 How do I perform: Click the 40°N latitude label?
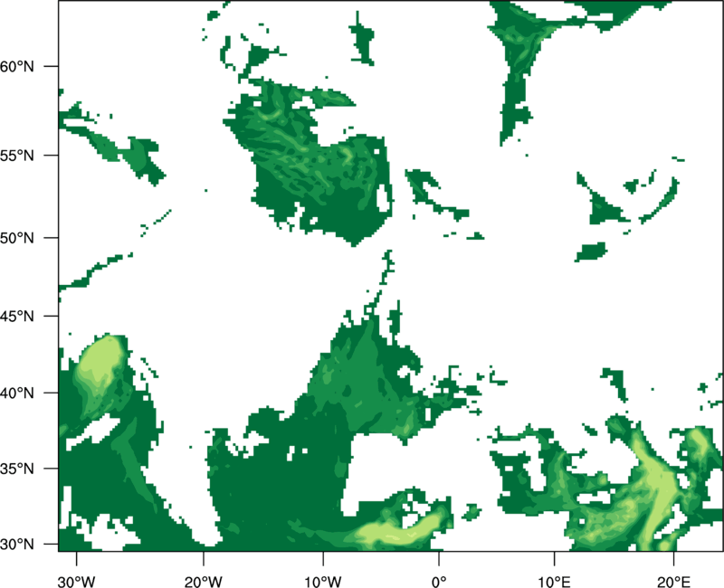click(17, 394)
